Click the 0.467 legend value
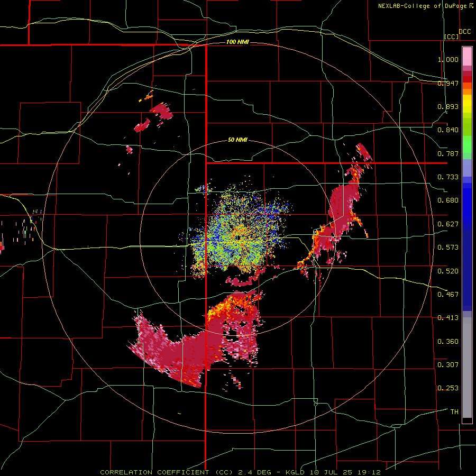The image size is (476, 476). pyautogui.click(x=448, y=295)
